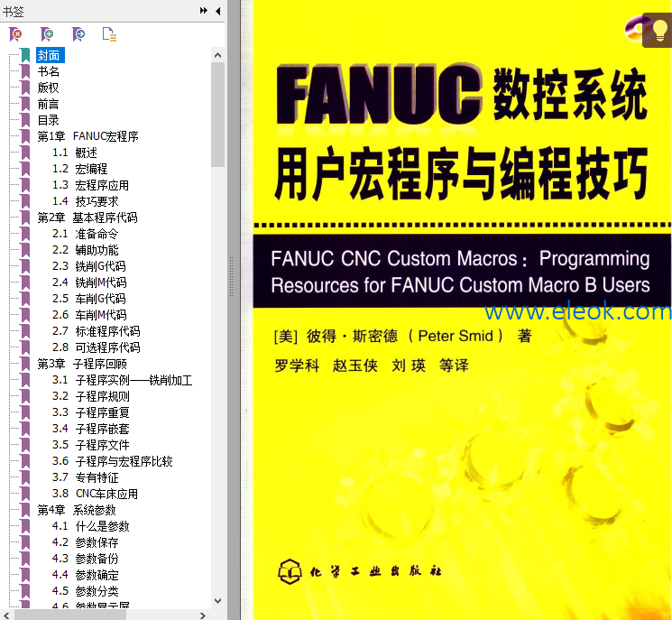Jump to section 1.1 概述
The height and width of the screenshot is (620, 672).
75,153
